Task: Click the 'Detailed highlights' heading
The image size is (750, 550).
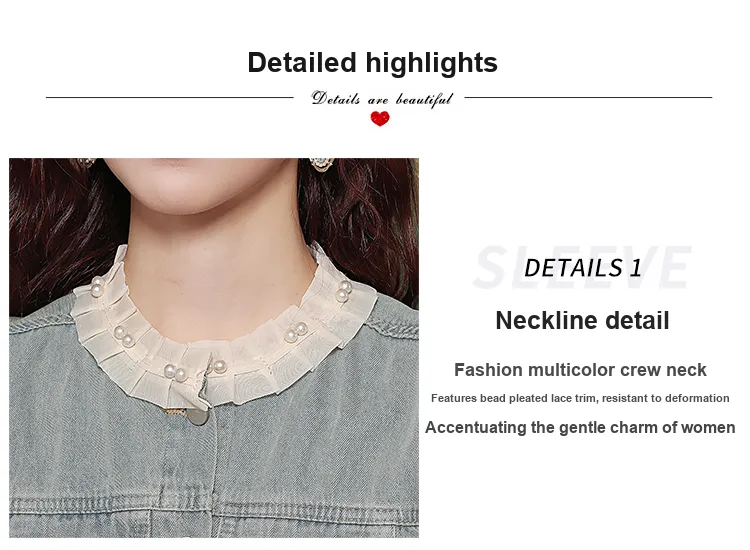Action: (372, 63)
